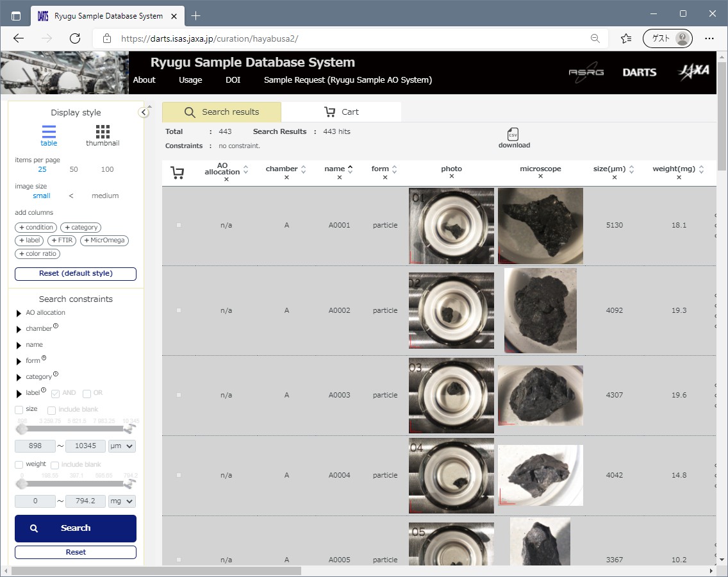The width and height of the screenshot is (728, 577).
Task: Click the CSV download icon
Action: [513, 135]
